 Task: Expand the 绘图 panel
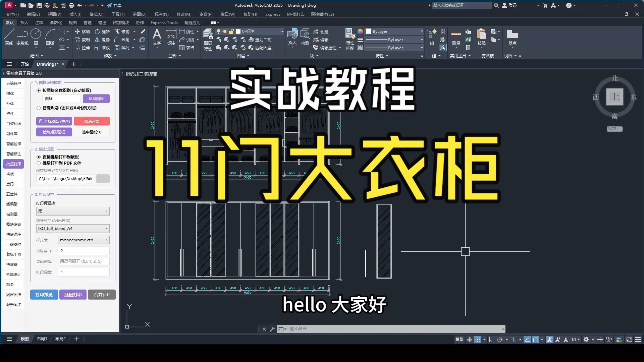point(37,56)
